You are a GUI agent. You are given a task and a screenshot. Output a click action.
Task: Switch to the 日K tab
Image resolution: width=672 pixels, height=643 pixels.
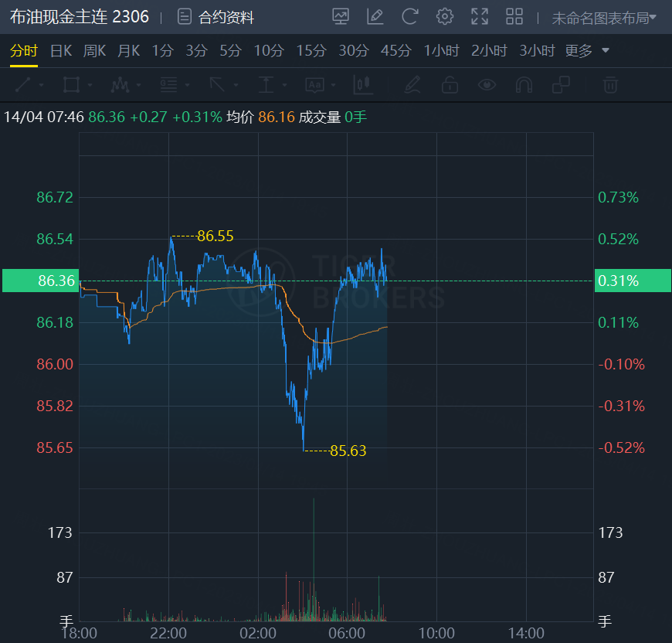click(x=61, y=51)
